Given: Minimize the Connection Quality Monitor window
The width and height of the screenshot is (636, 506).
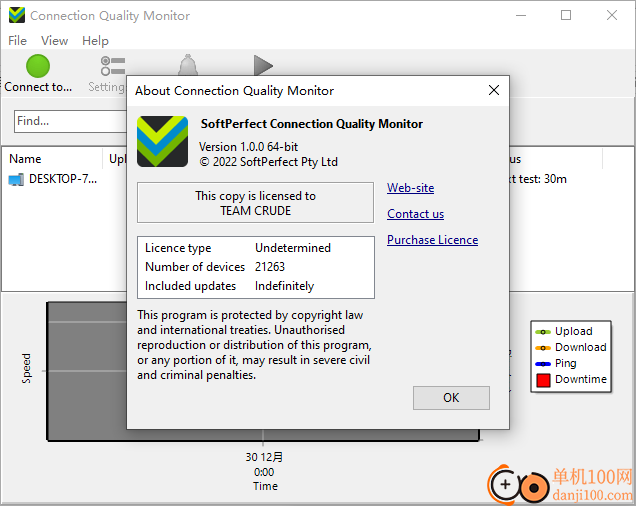Looking at the screenshot, I should 521,15.
